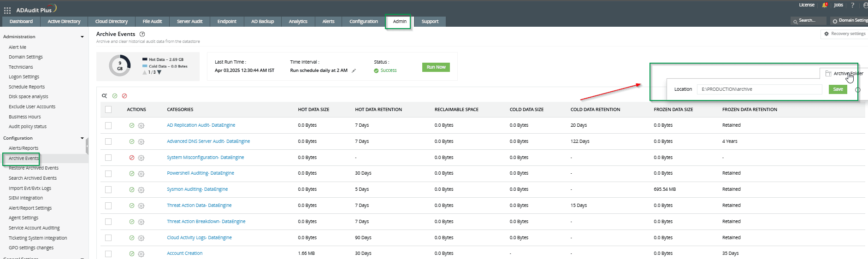
Task: Open the notifications bell icon
Action: [825, 5]
